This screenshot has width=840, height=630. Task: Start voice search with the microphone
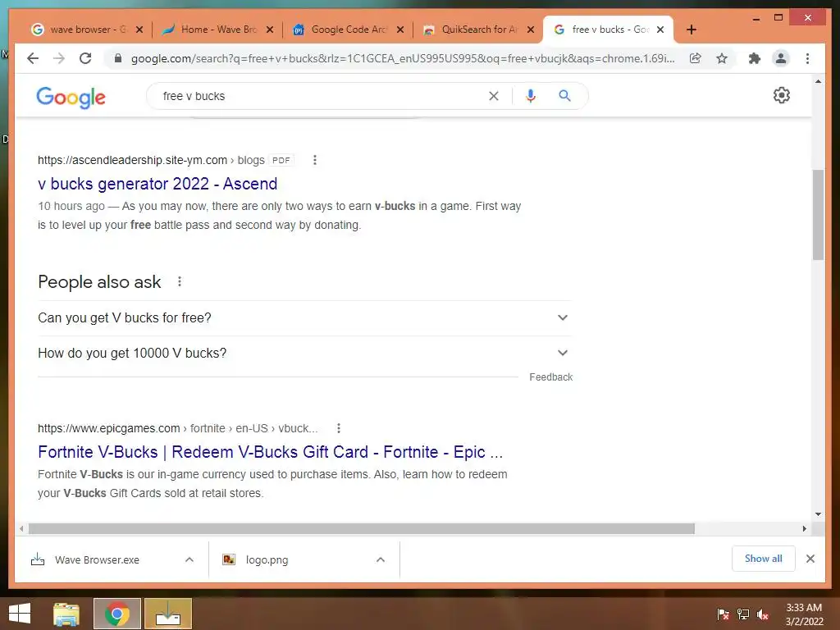(x=531, y=96)
